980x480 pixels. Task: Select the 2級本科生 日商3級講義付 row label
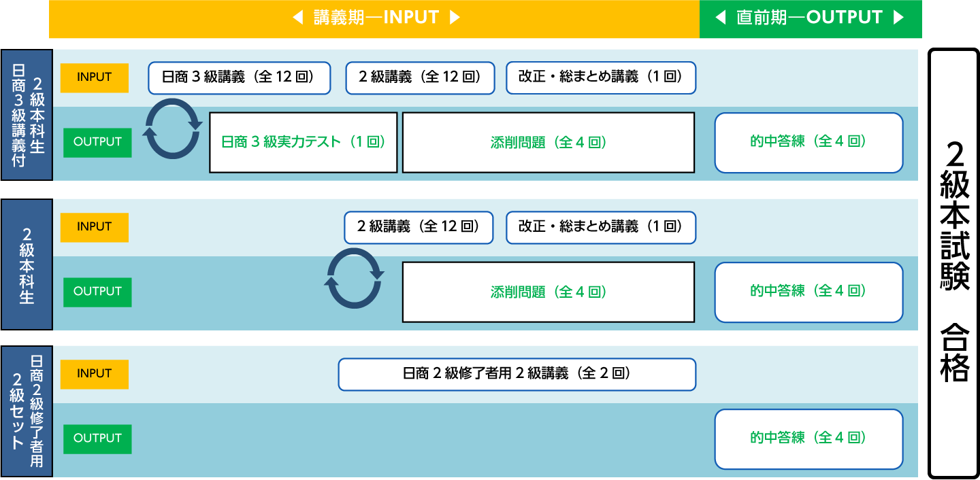(27, 114)
